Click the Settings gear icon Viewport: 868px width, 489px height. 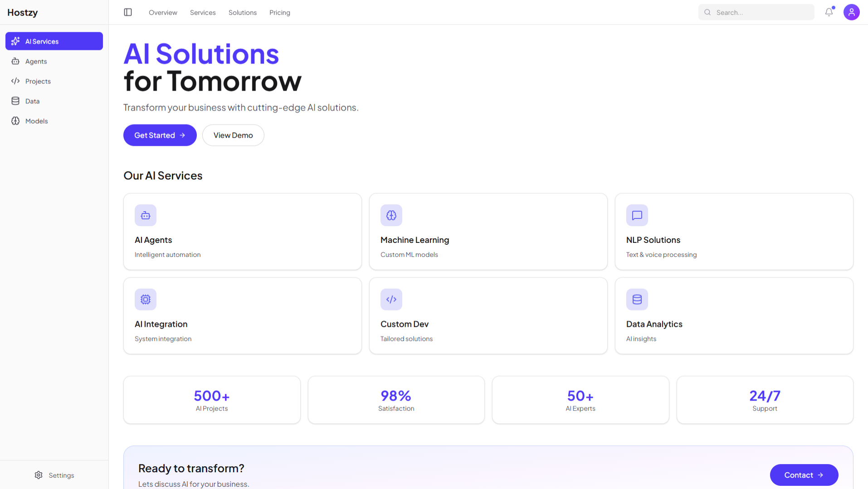point(39,475)
